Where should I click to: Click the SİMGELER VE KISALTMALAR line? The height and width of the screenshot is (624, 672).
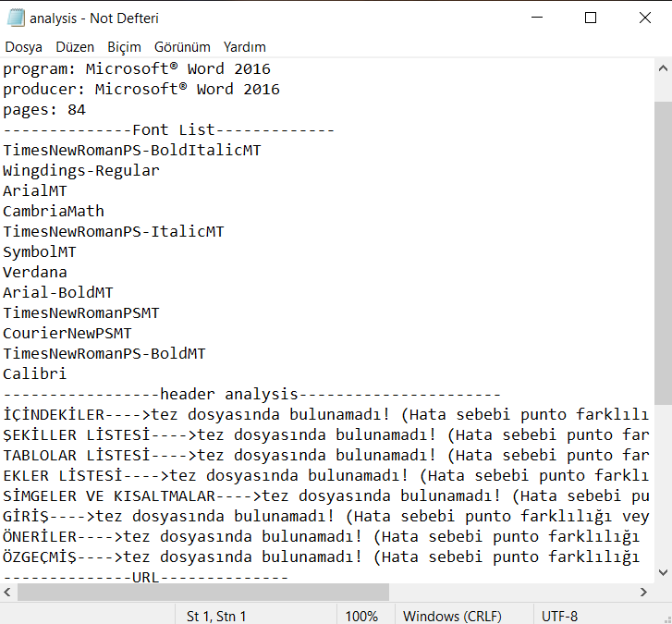click(325, 496)
